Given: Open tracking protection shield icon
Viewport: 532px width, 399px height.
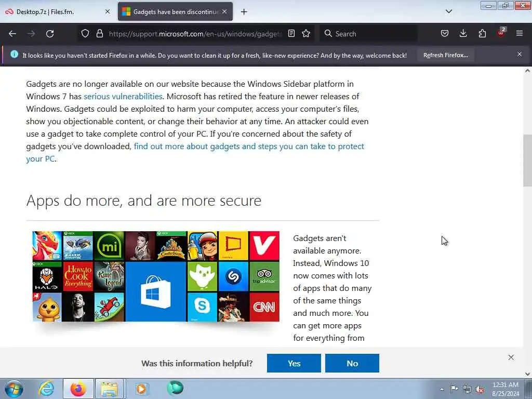Looking at the screenshot, I should point(85,34).
